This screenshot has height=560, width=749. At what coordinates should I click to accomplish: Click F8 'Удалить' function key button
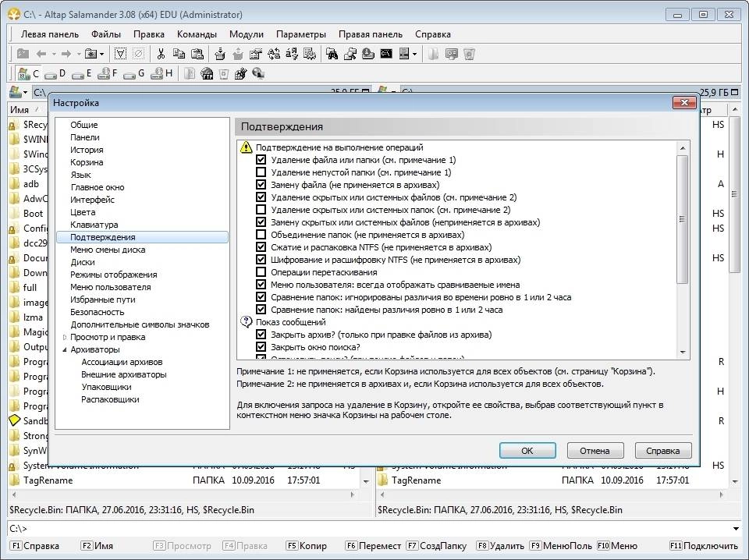(x=500, y=546)
